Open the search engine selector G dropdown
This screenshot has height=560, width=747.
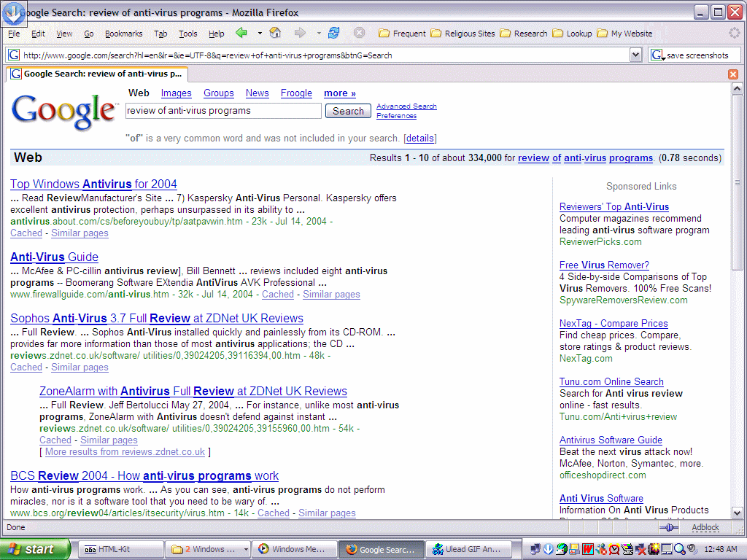[x=657, y=55]
